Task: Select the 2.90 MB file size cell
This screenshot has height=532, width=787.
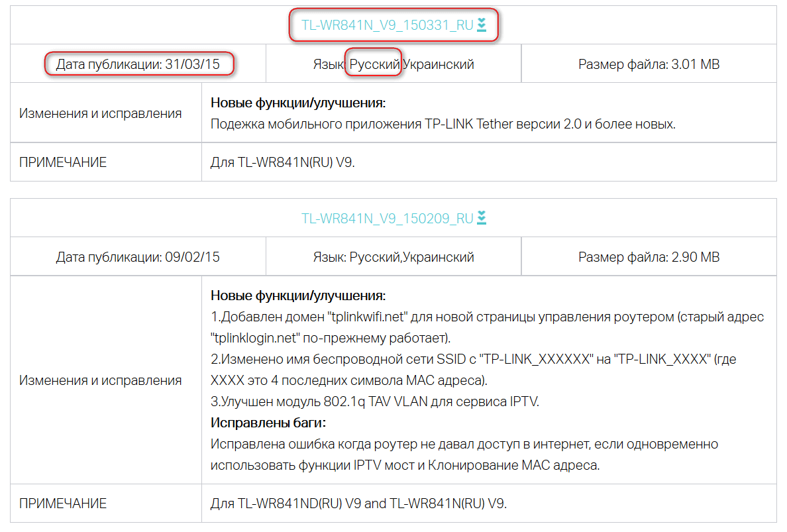Action: click(x=649, y=257)
